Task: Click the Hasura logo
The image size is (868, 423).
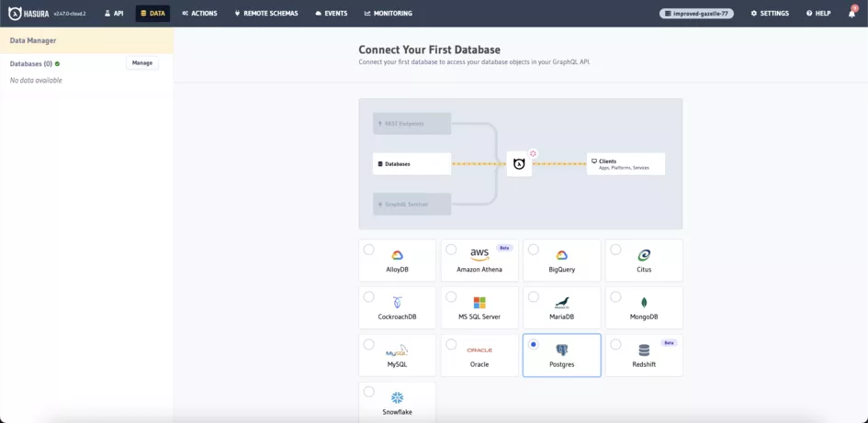Action: click(x=28, y=13)
